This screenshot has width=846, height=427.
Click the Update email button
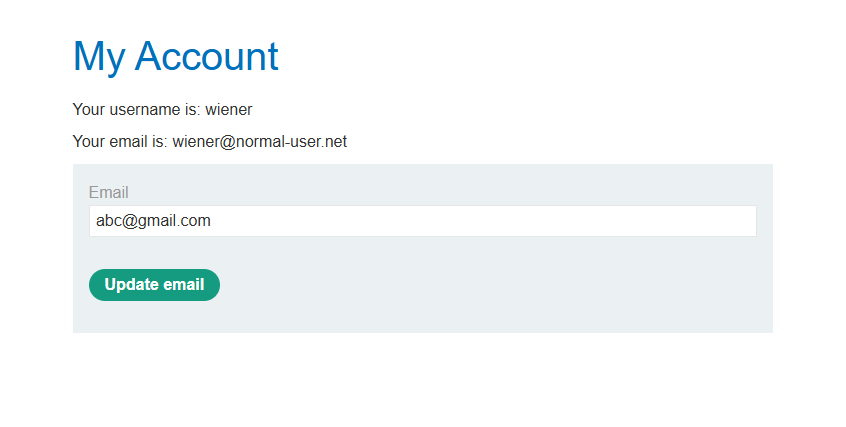(154, 285)
